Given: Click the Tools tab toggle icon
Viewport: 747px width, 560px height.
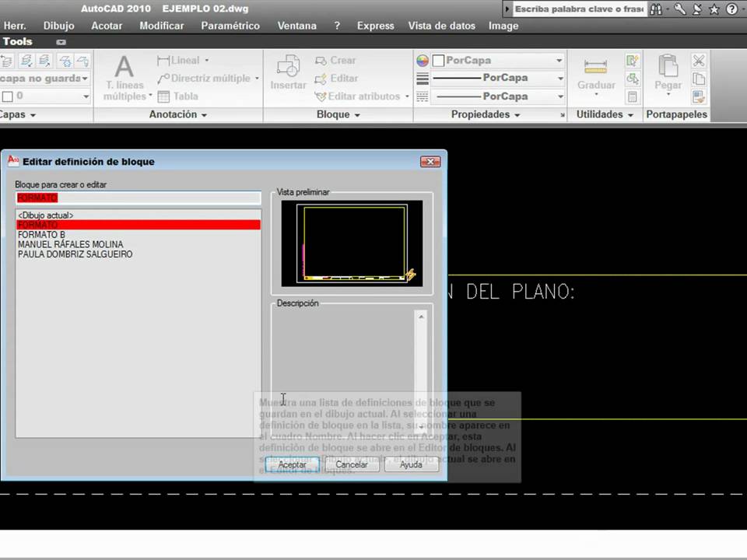Looking at the screenshot, I should (x=61, y=42).
